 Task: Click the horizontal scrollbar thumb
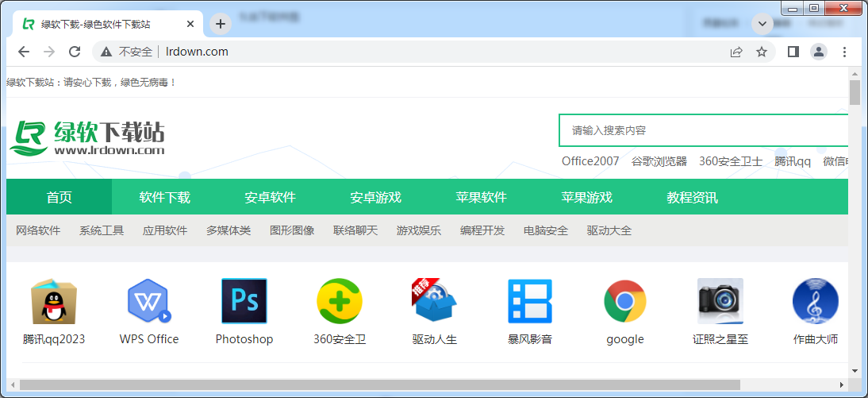coord(380,384)
